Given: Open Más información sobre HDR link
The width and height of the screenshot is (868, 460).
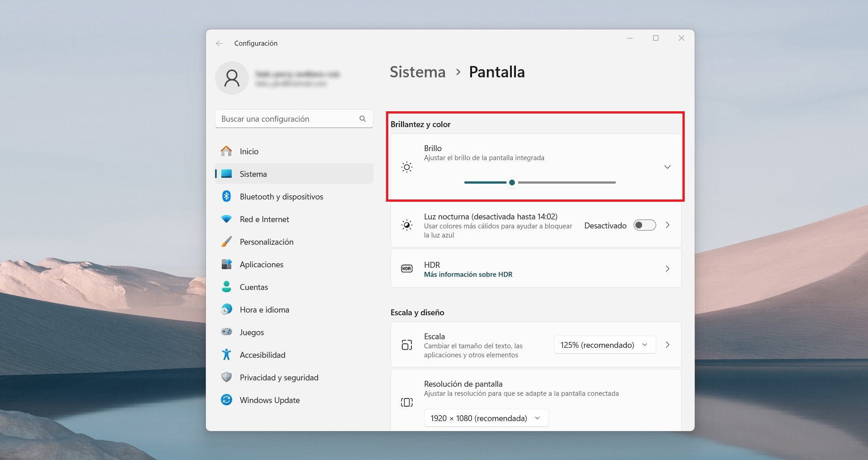Looking at the screenshot, I should coord(468,274).
